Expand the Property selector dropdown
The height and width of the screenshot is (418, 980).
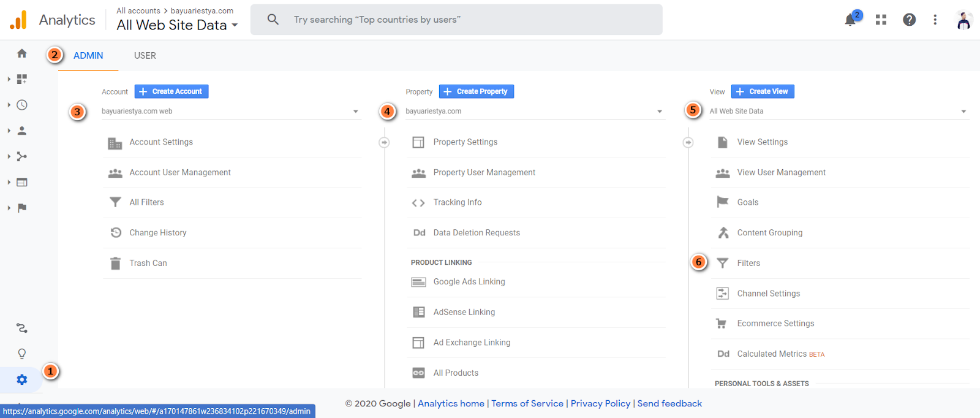(x=534, y=112)
